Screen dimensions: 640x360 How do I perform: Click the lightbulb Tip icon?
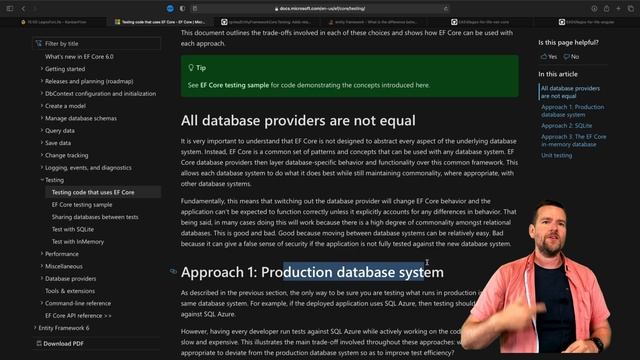[x=191, y=68]
